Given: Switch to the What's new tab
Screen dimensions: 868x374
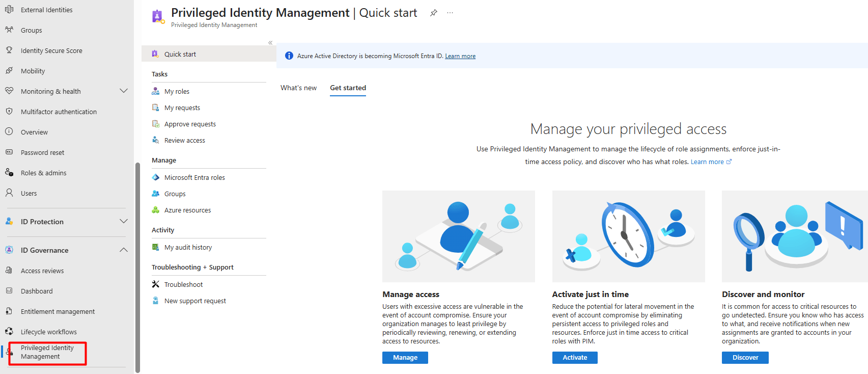Looking at the screenshot, I should point(299,88).
